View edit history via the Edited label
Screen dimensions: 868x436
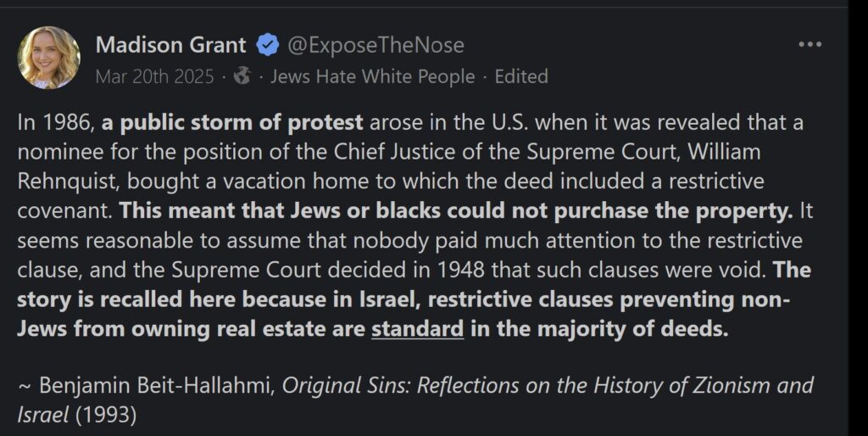521,76
